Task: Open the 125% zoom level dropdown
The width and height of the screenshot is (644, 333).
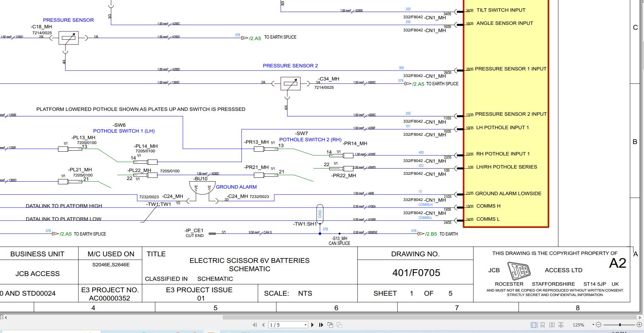Action: pyautogui.click(x=593, y=325)
